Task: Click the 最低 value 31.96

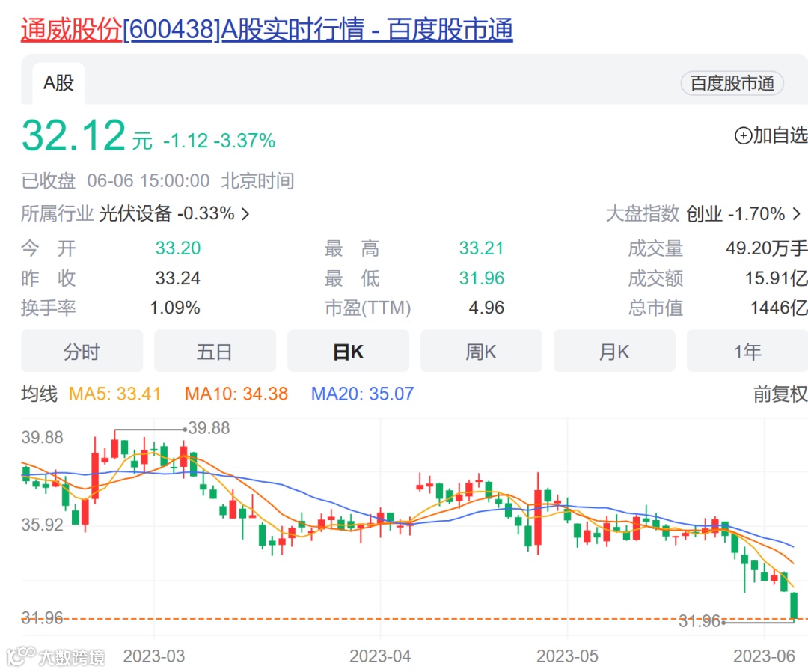Action: 481,278
